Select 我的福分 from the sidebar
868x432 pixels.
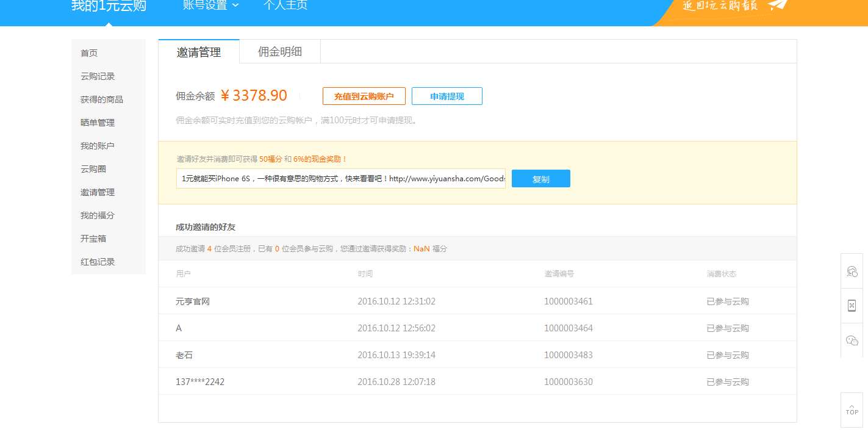click(x=98, y=215)
